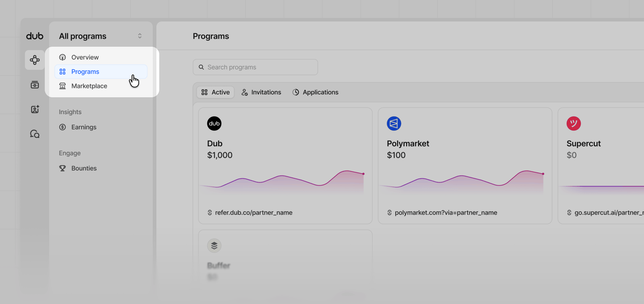644x304 pixels.
Task: Click the Programs page heading
Action: coord(211,36)
